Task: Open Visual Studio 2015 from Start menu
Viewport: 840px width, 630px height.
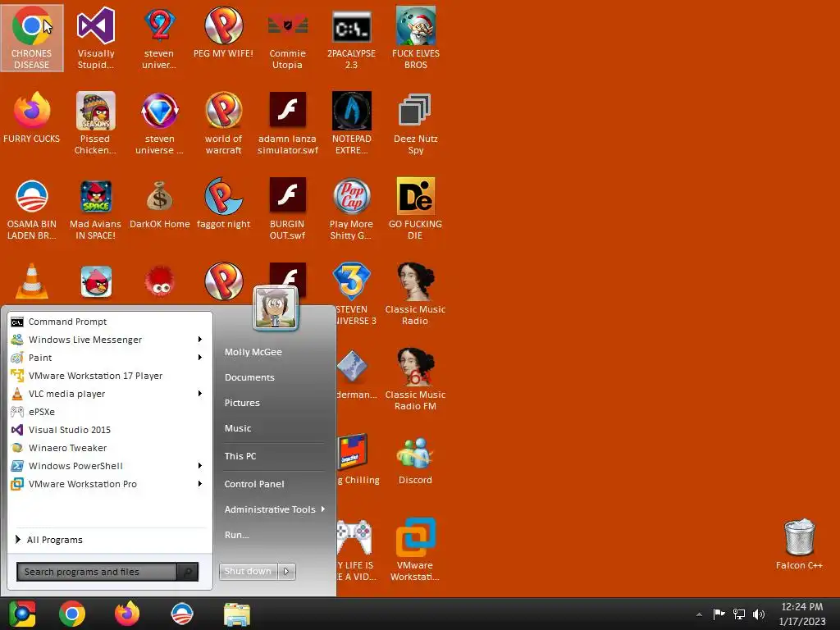Action: (x=110, y=430)
